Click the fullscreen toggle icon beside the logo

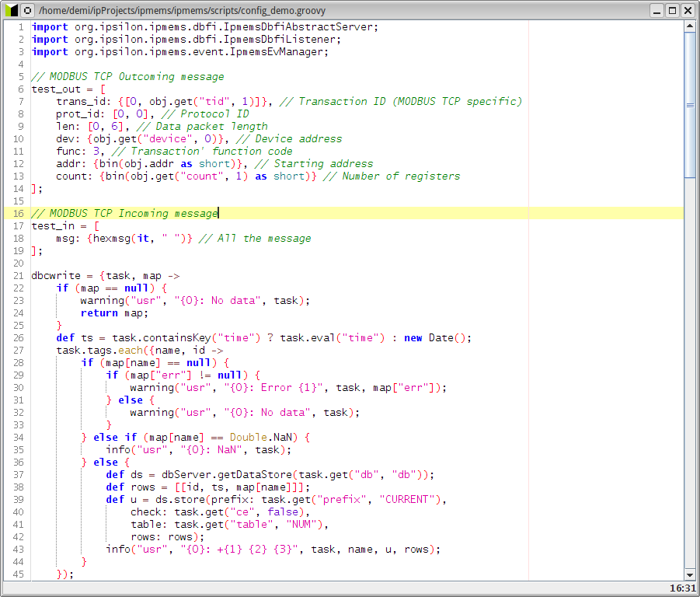coord(26,10)
